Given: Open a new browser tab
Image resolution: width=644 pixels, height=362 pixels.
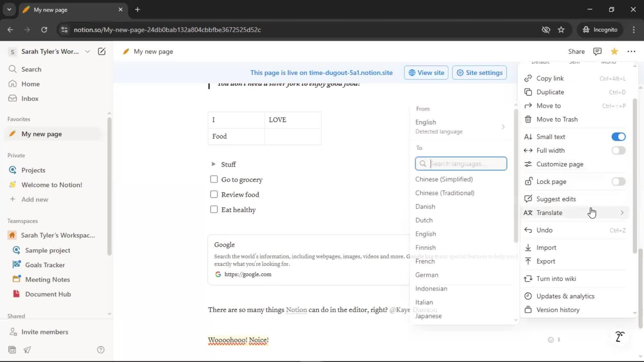Looking at the screenshot, I should click(138, 9).
